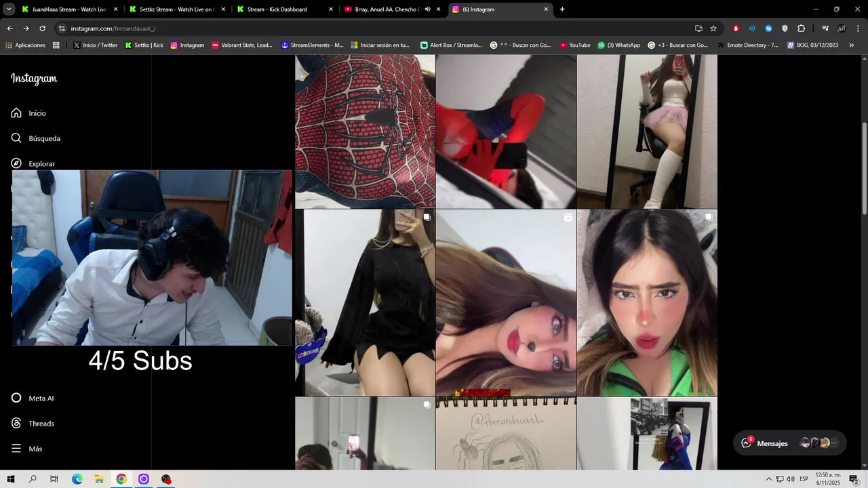This screenshot has height=488, width=868.
Task: Click the install app icon in address bar
Action: tap(698, 28)
